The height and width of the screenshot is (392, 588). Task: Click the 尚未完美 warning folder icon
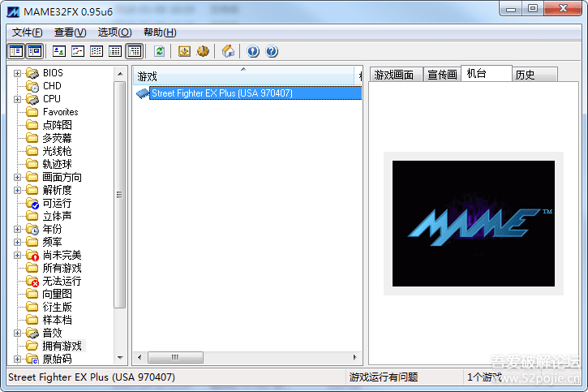pyautogui.click(x=32, y=255)
